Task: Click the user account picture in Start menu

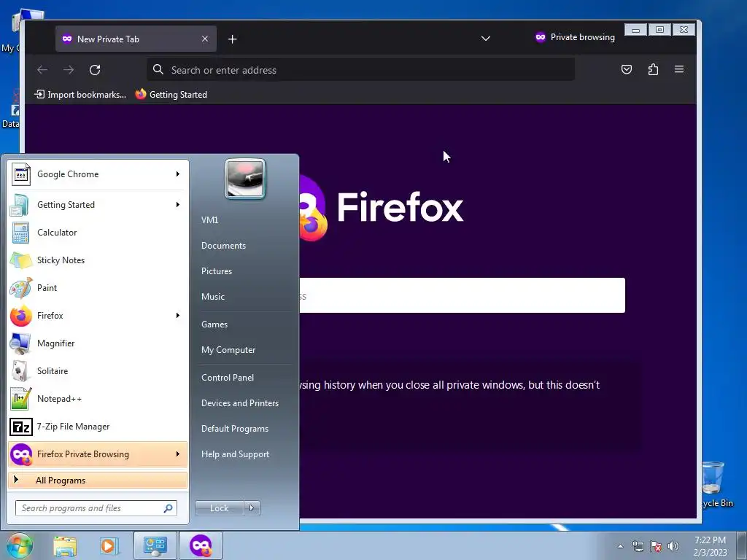Action: pos(245,179)
